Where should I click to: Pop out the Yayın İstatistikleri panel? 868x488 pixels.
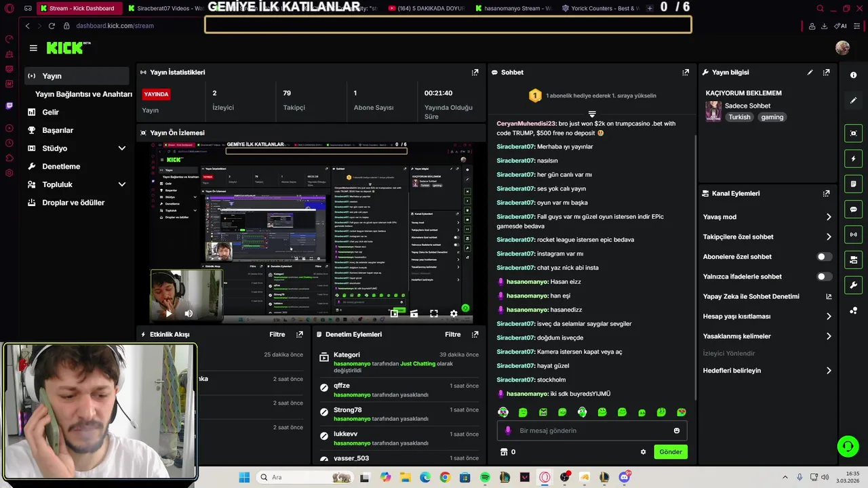click(475, 72)
